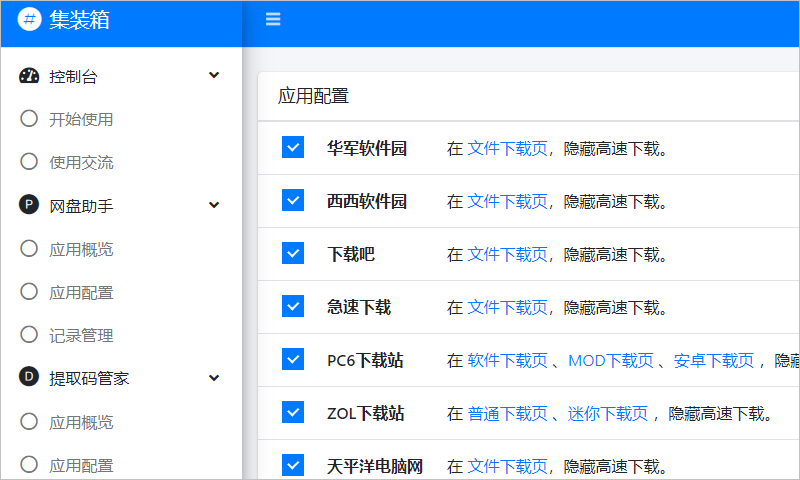Open 文件下载页 link in 华军软件园 row
The height and width of the screenshot is (480, 800).
(507, 148)
